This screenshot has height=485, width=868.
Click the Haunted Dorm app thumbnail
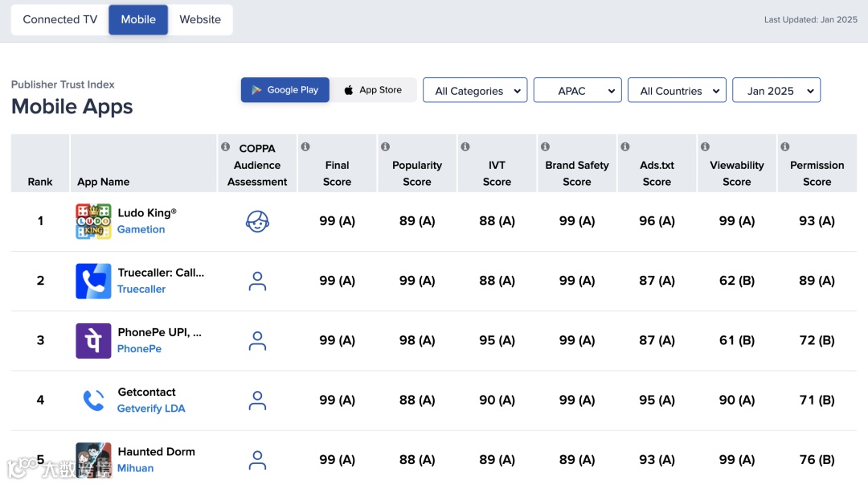93,460
